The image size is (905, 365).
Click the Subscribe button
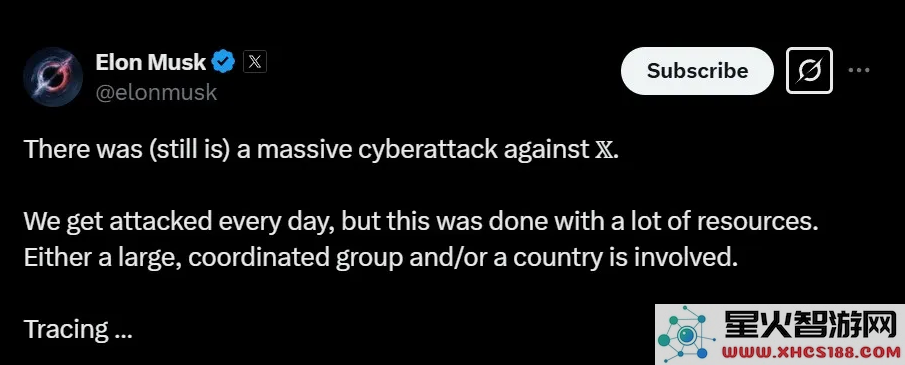[x=697, y=71]
